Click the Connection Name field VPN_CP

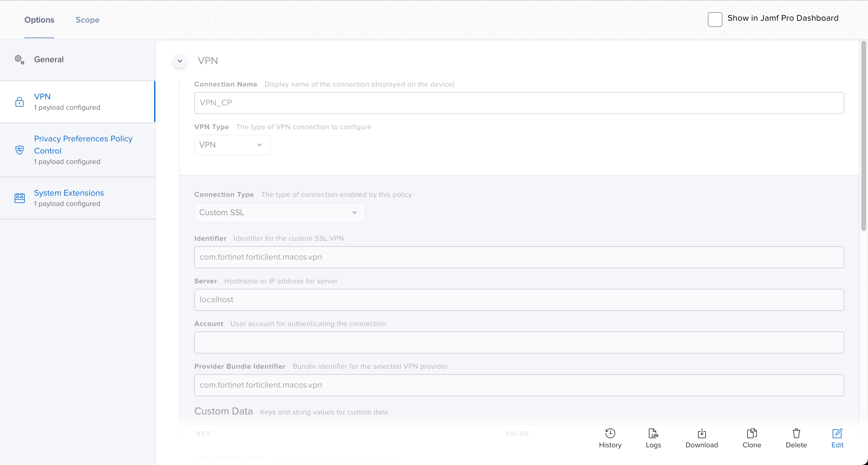[x=519, y=103]
